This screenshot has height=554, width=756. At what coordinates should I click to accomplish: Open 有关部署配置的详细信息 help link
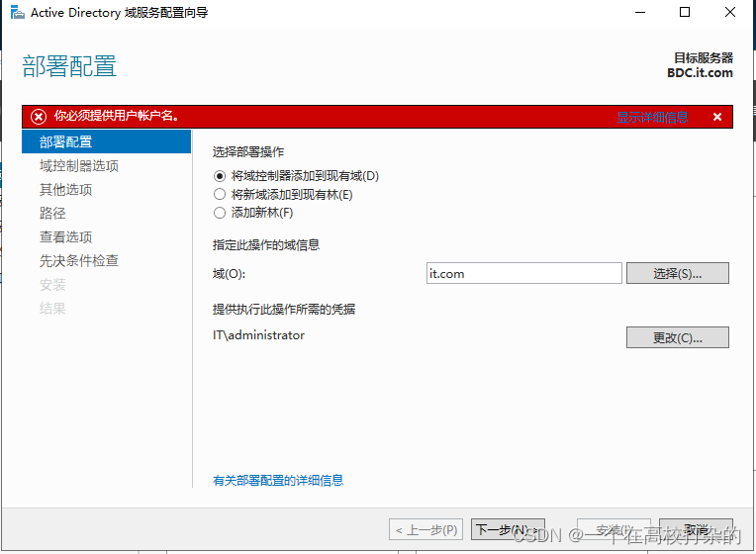tap(278, 480)
